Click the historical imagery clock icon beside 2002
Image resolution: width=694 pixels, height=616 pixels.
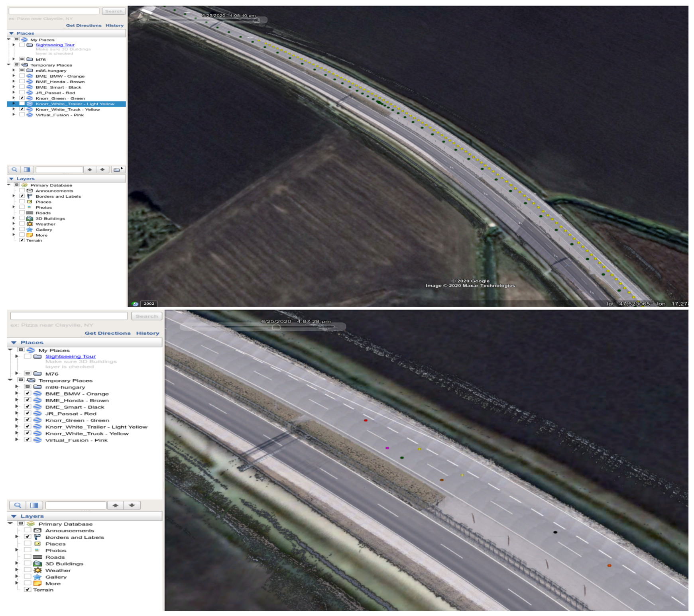(x=135, y=304)
